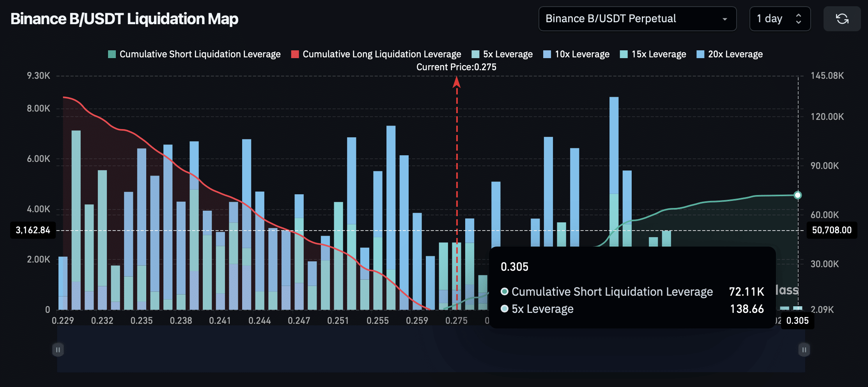Viewport: 868px width, 387px height.
Task: Toggle the 15x Leverage legend series
Action: (653, 54)
